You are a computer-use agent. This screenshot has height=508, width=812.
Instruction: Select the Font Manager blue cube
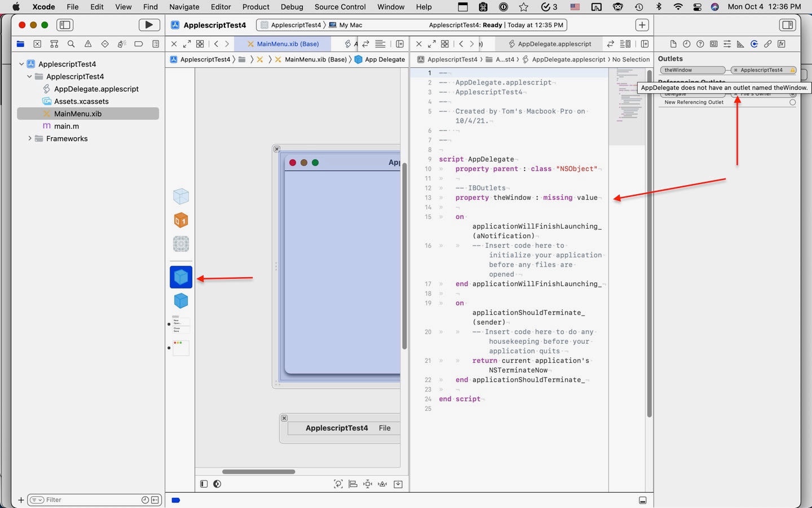(x=181, y=301)
